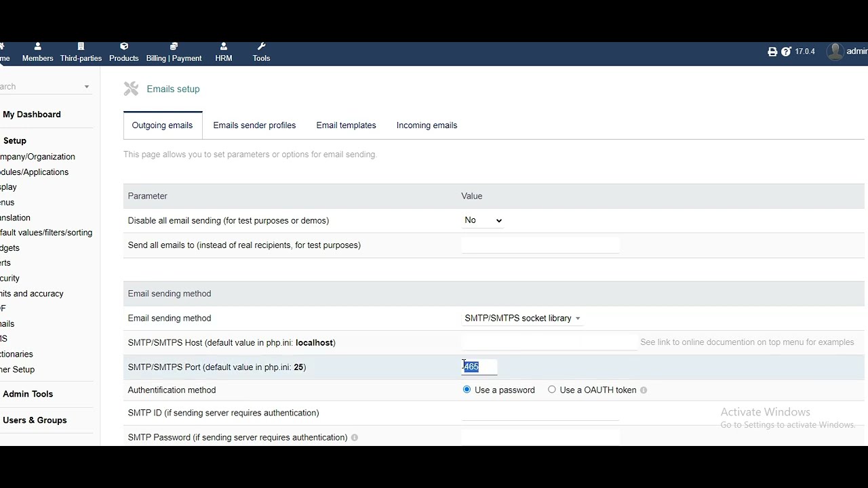Click Send all emails to input field
The width and height of the screenshot is (868, 488).
point(540,245)
